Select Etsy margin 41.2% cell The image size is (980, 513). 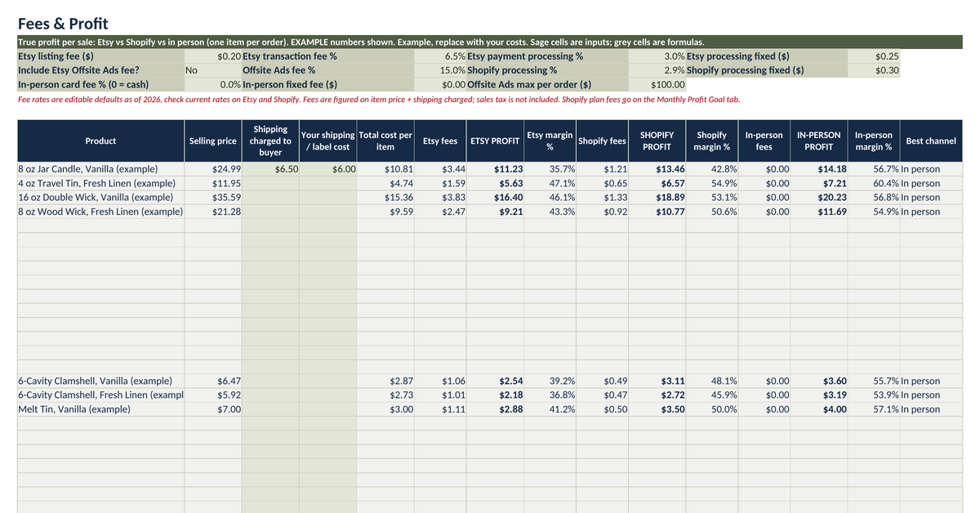click(x=550, y=409)
